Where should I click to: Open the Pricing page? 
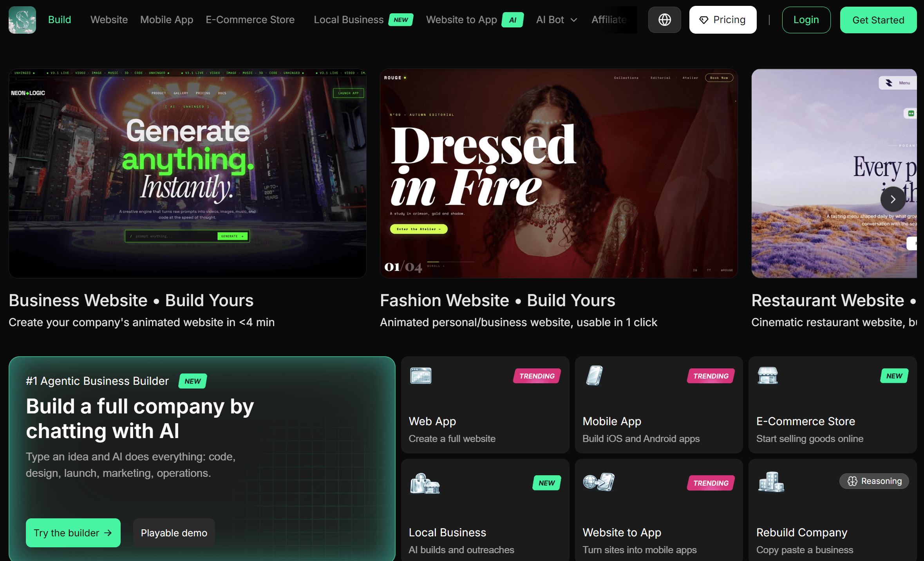(x=723, y=20)
